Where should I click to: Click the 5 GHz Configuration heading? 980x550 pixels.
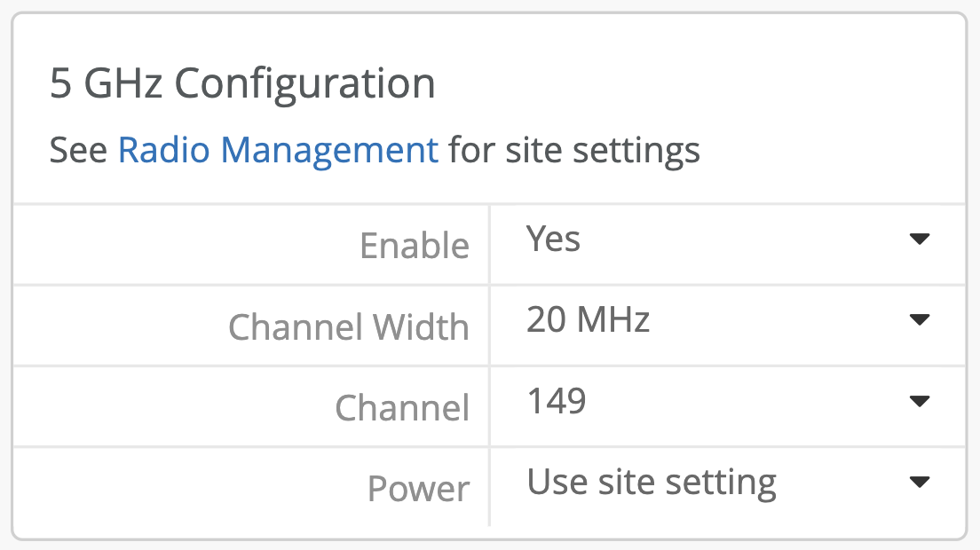pos(241,83)
